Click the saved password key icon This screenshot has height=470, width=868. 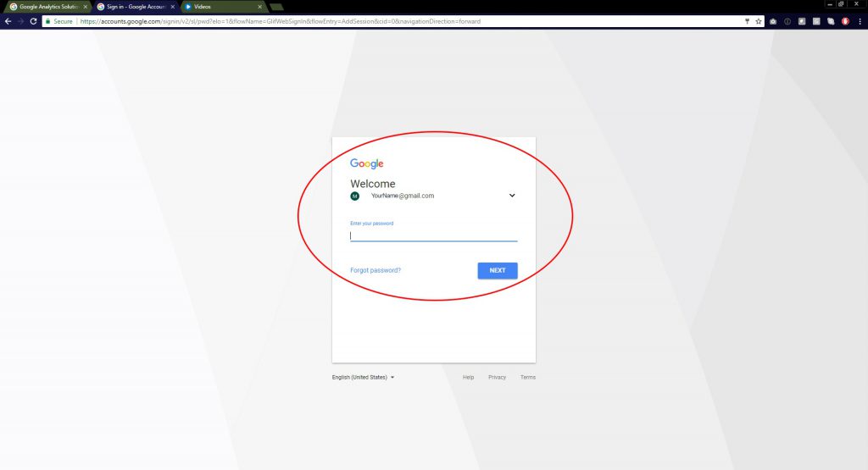747,21
